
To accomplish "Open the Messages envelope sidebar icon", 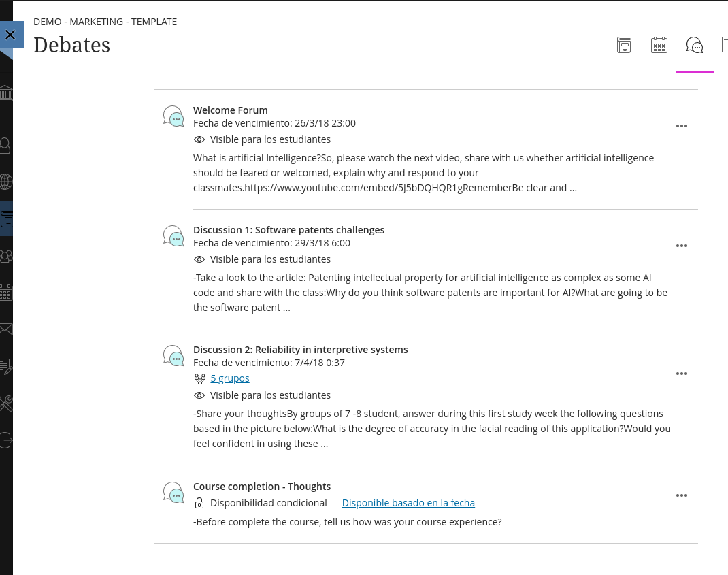I will tap(6, 330).
